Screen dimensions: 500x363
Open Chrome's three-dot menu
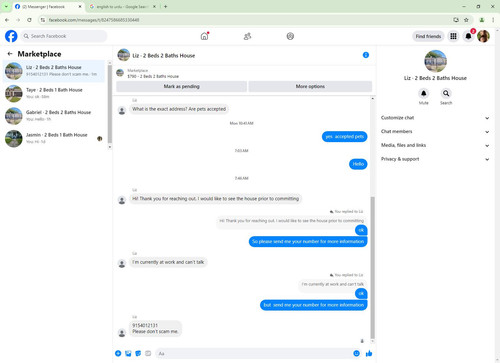pyautogui.click(x=493, y=20)
